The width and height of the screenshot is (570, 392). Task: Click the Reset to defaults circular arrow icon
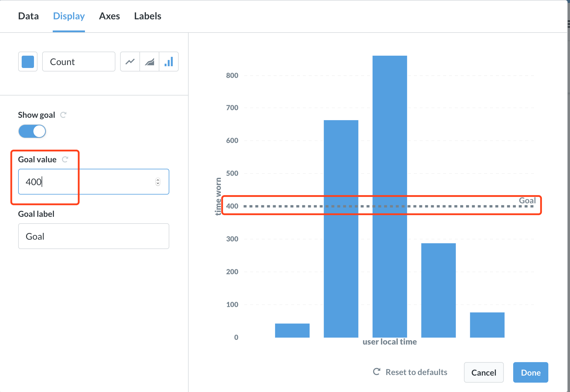377,372
